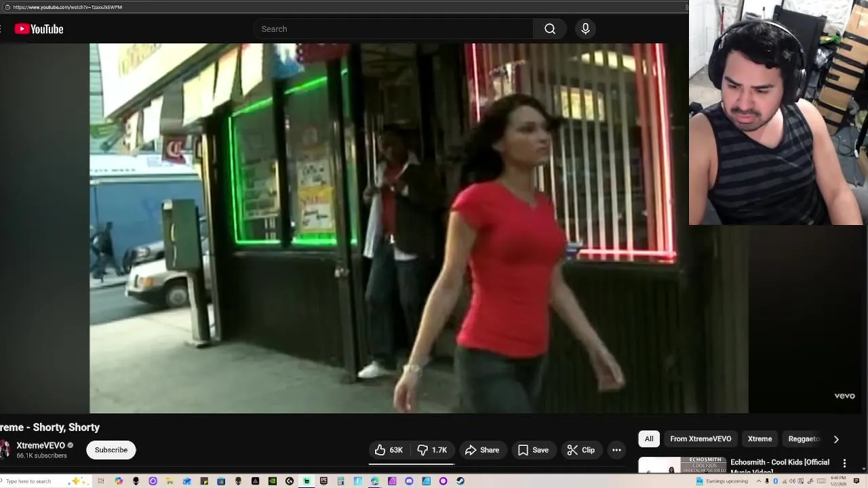The height and width of the screenshot is (488, 868).
Task: Open File Explorer from the taskbar
Action: point(170,481)
